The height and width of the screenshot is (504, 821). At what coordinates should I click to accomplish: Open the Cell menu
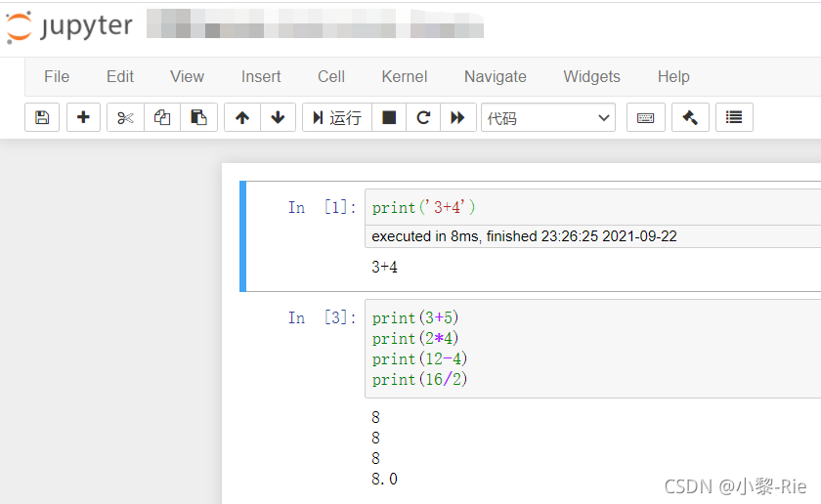click(331, 76)
